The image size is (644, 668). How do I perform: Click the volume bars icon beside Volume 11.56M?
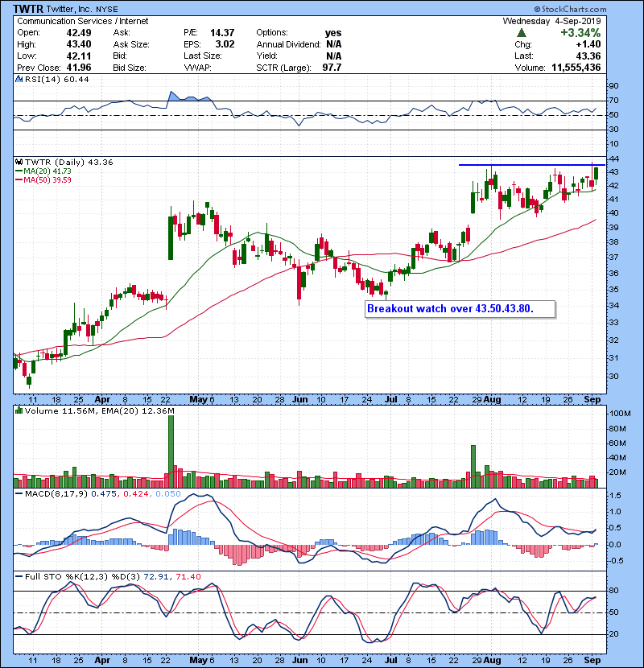[x=19, y=410]
